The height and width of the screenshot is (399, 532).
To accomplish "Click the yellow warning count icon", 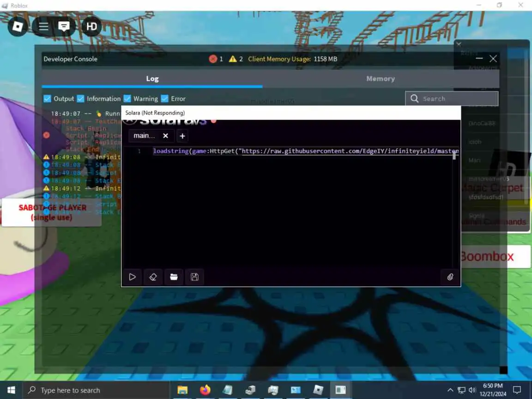I will 233,59.
